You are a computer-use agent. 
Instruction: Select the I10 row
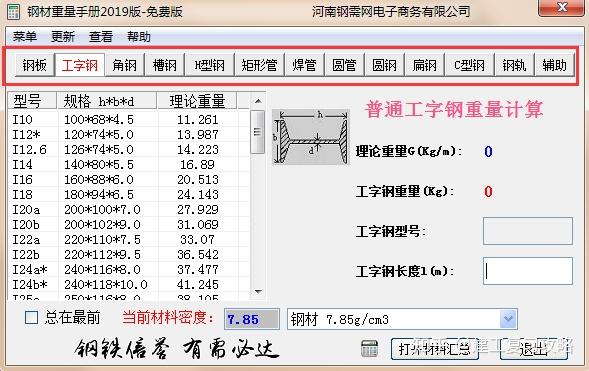pyautogui.click(x=129, y=119)
